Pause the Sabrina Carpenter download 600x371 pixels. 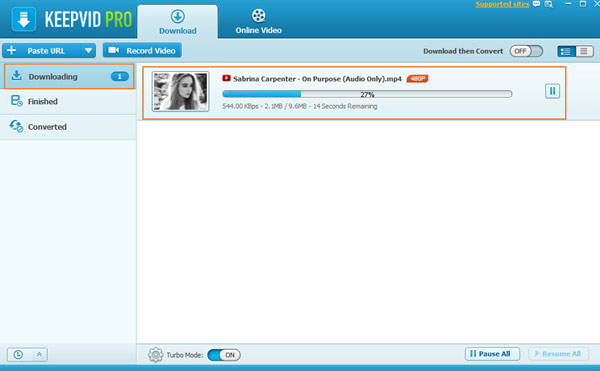(x=552, y=91)
